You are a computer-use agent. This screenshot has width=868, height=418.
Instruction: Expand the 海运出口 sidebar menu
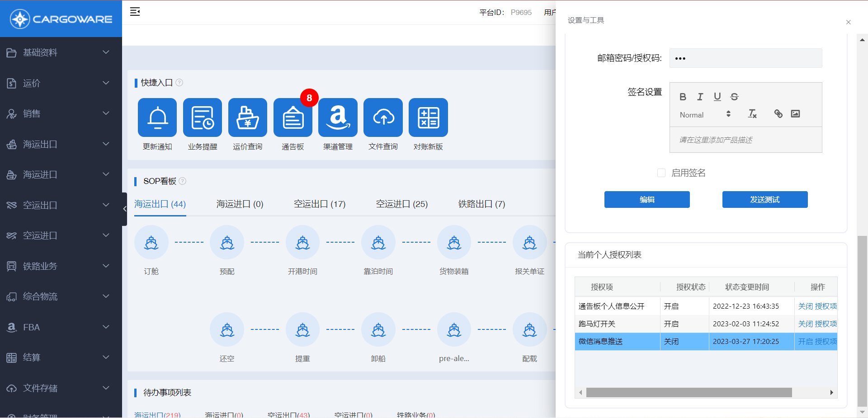[61, 144]
